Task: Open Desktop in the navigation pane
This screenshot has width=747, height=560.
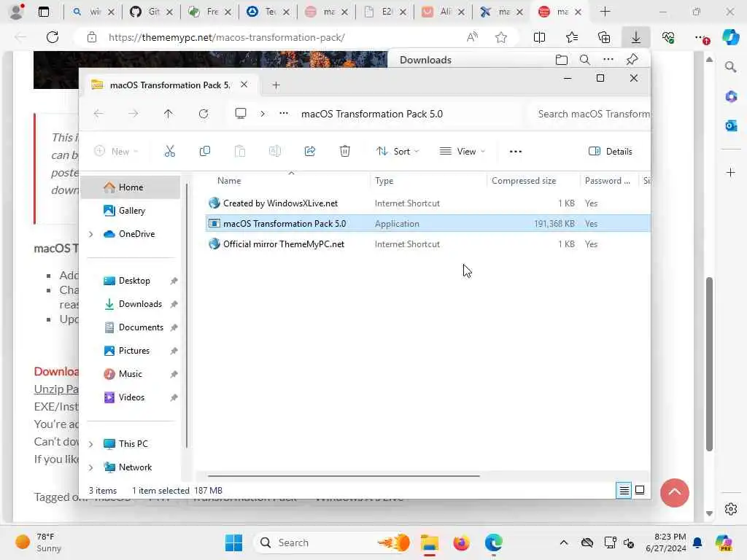Action: point(131,281)
